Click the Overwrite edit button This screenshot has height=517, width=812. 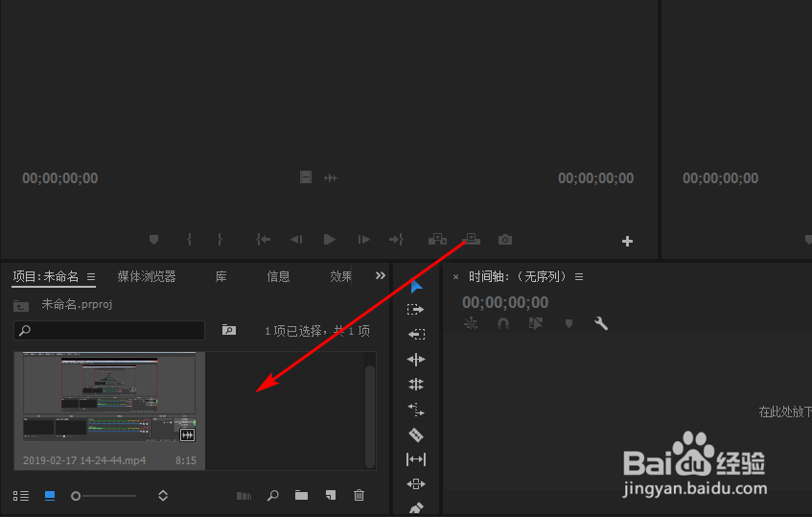[472, 240]
